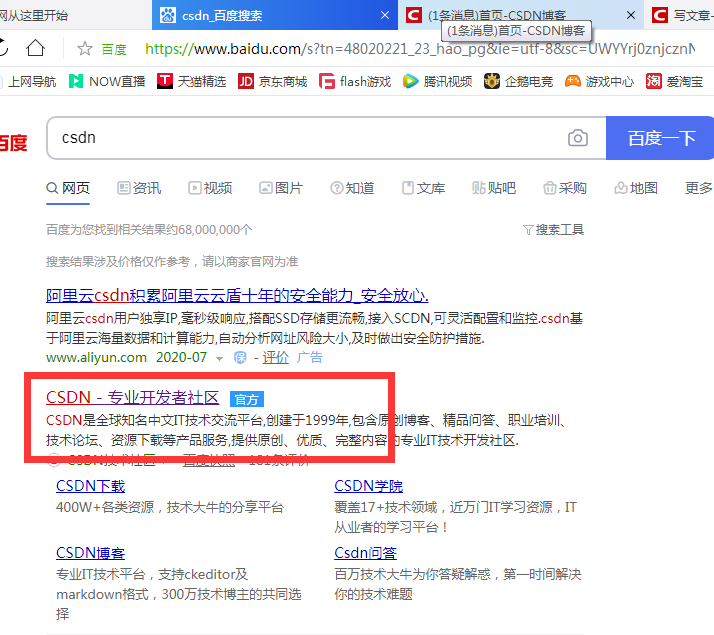Open the 搜索工具 filter
The width and height of the screenshot is (714, 635).
[553, 229]
